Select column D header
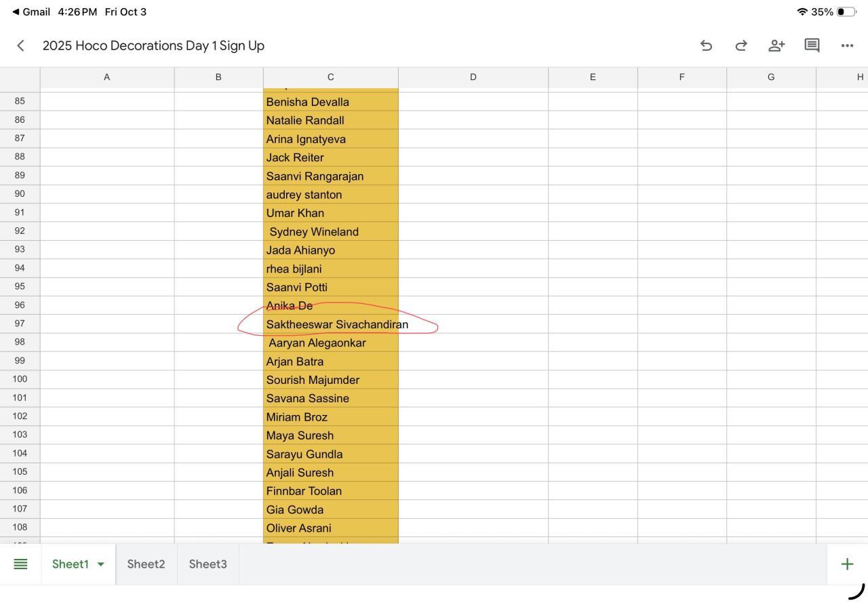Screen dimensions: 868x603 [473, 77]
